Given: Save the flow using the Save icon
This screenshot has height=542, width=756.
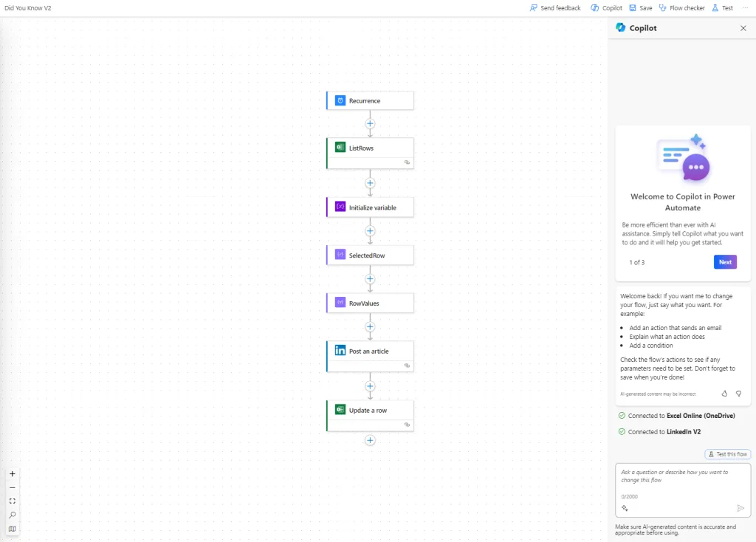Looking at the screenshot, I should coord(639,7).
